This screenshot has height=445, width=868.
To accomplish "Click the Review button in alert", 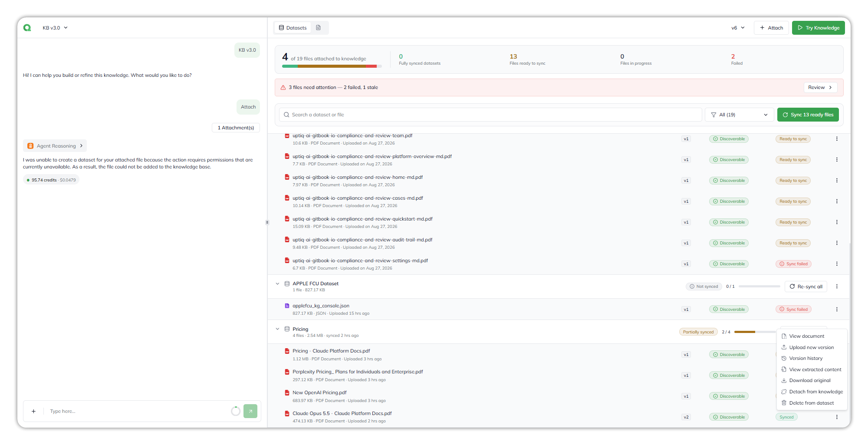I will [x=820, y=88].
